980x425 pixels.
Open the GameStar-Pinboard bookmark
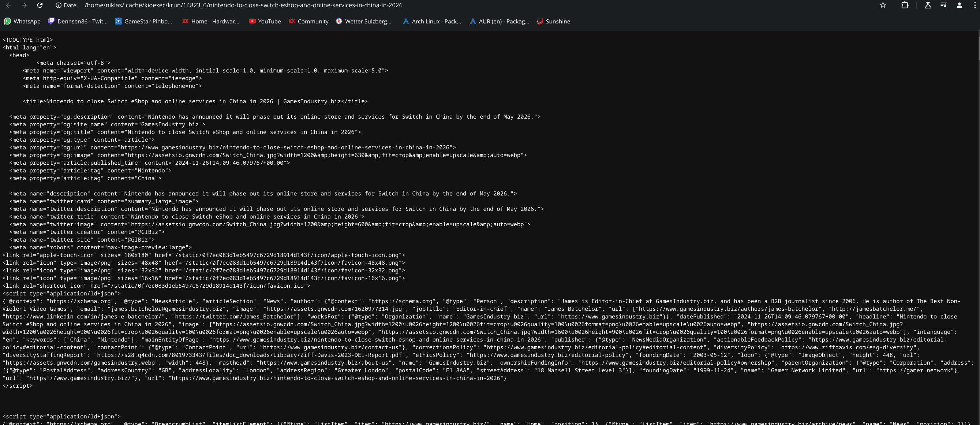[143, 21]
